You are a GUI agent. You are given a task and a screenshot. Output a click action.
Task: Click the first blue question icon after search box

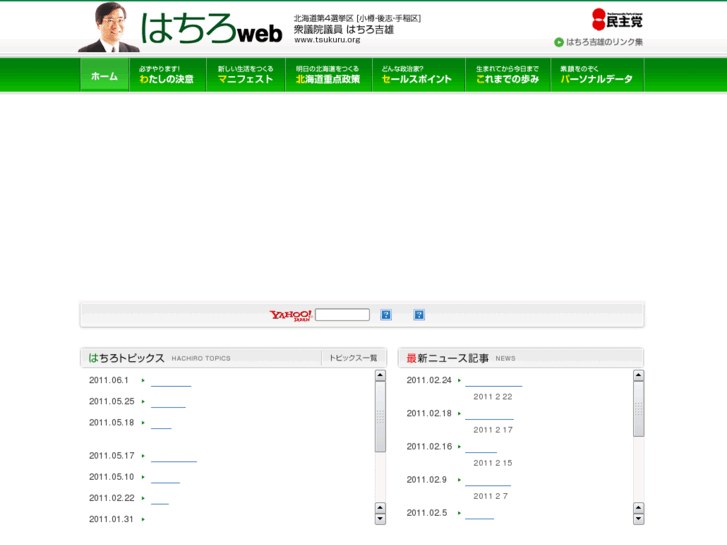[x=386, y=315]
